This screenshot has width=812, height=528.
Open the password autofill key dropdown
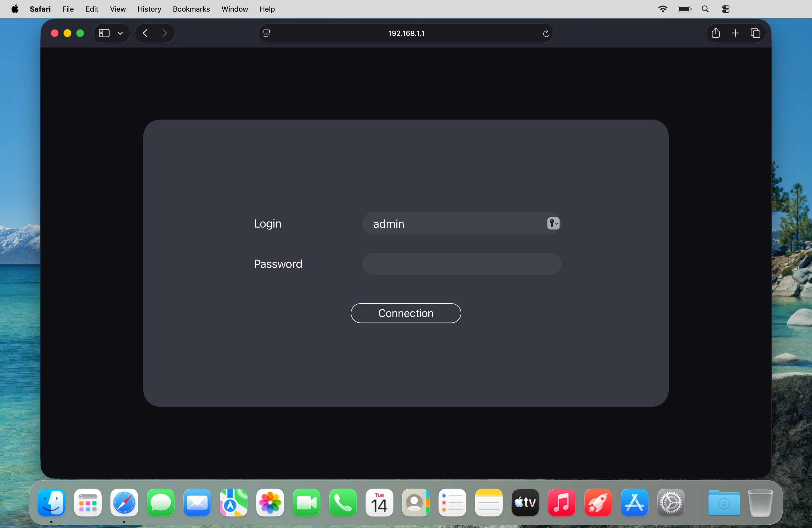pos(553,223)
